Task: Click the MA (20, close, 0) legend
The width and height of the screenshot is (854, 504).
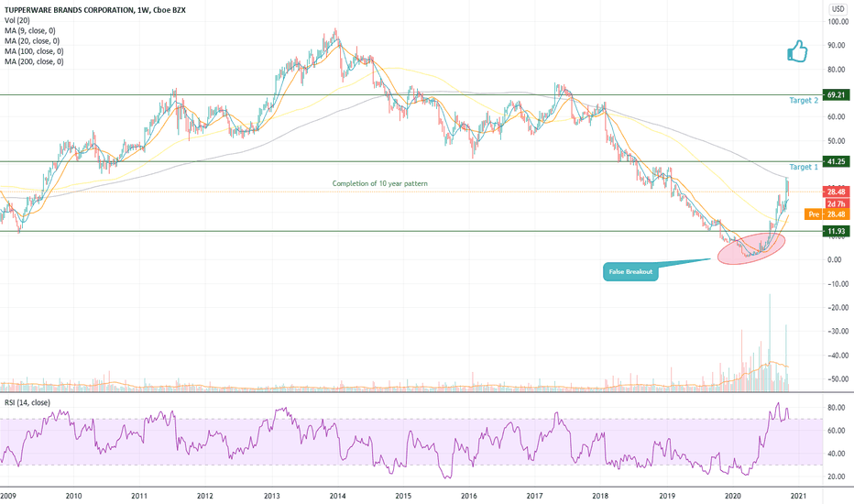Action: [32, 41]
